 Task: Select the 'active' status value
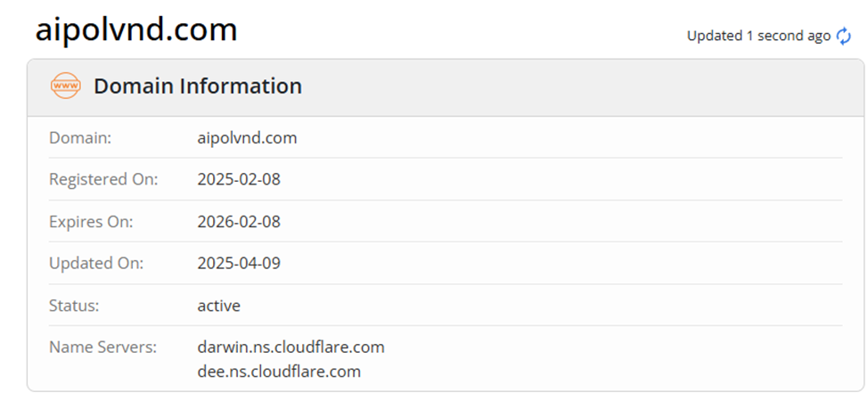coord(218,306)
